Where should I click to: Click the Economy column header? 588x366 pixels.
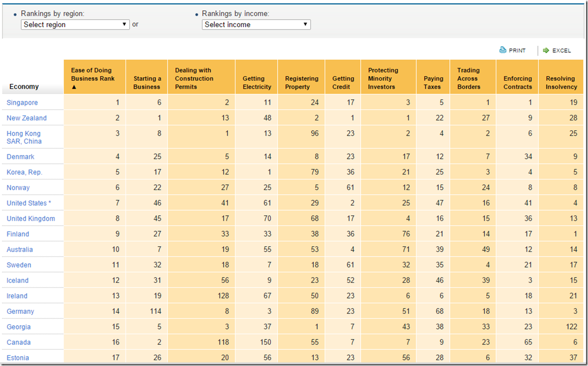point(24,87)
